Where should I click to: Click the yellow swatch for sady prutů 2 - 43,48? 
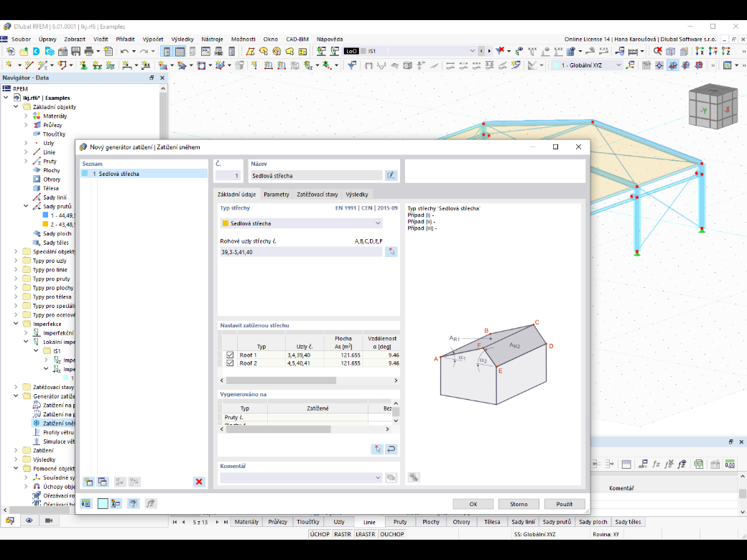46,224
